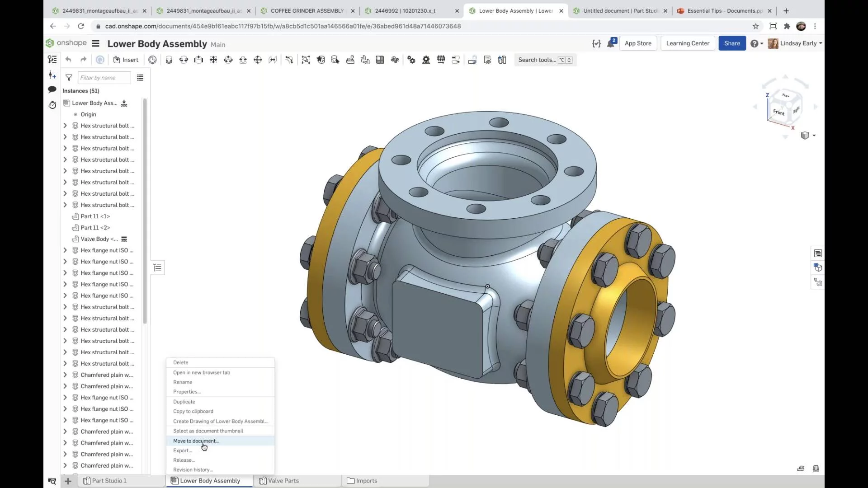
Task: Select the Screw relation tool
Action: pos(441,60)
